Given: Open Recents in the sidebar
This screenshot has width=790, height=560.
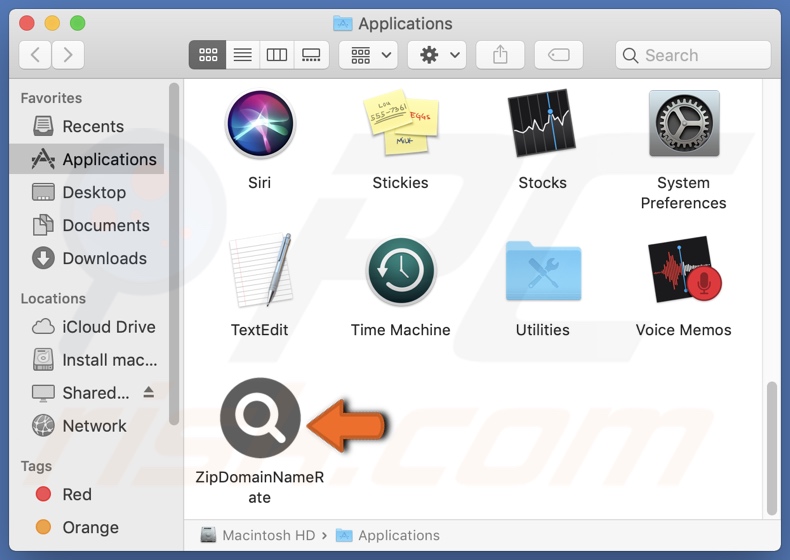Looking at the screenshot, I should 87,126.
